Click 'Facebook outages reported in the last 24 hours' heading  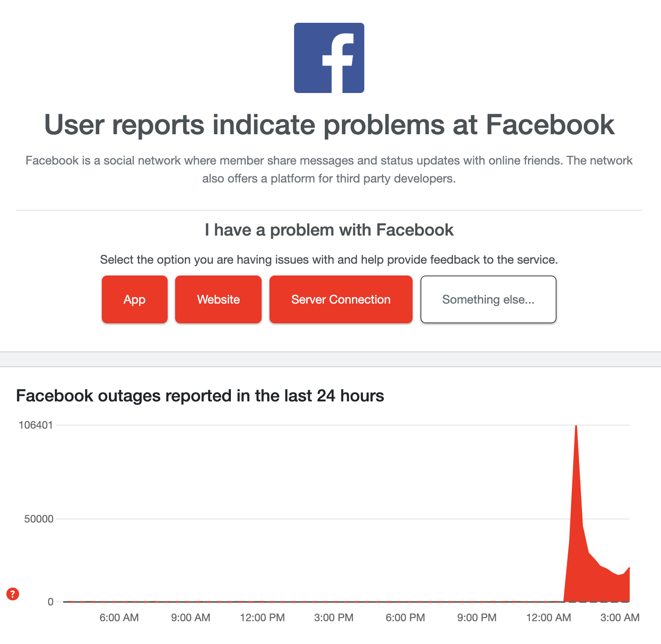point(200,396)
